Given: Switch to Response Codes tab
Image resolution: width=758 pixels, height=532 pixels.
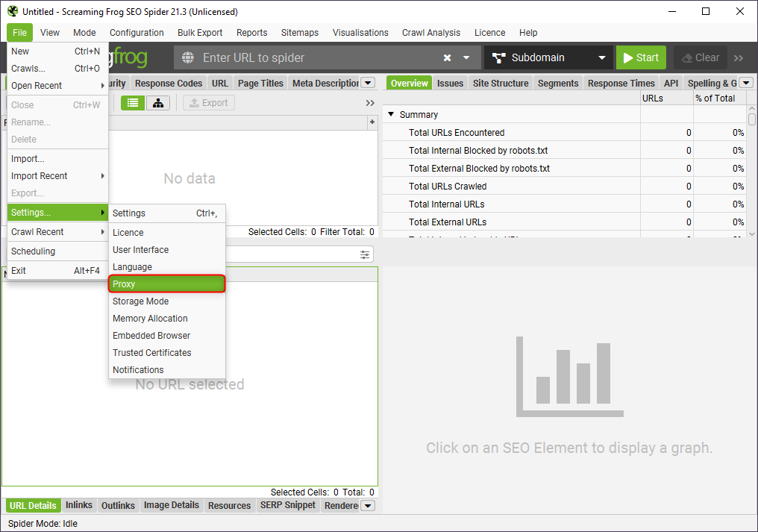Looking at the screenshot, I should pos(168,83).
